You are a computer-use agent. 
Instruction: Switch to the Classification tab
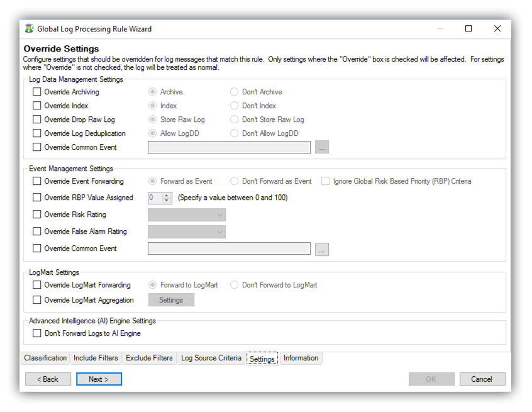pos(45,357)
